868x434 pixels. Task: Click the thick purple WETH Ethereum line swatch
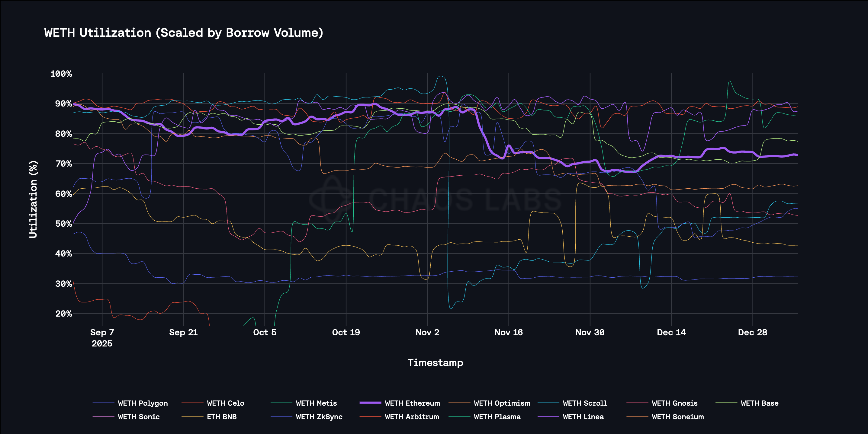(x=370, y=403)
